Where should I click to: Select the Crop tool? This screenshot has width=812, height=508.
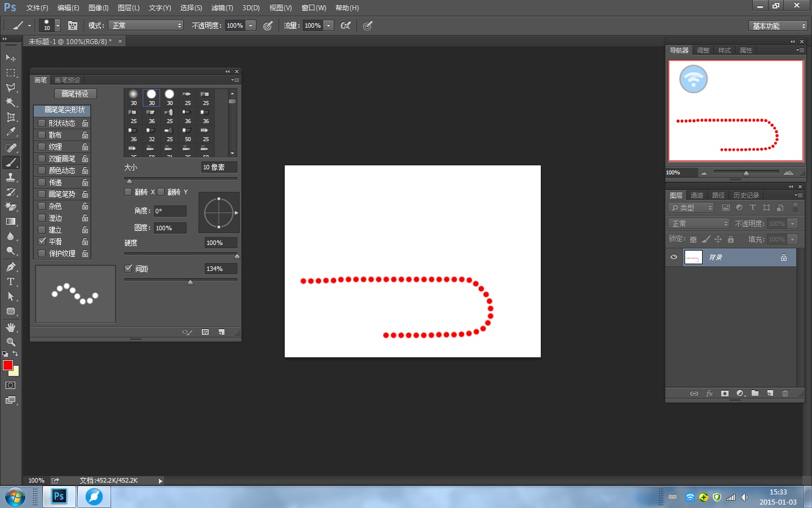coord(11,117)
